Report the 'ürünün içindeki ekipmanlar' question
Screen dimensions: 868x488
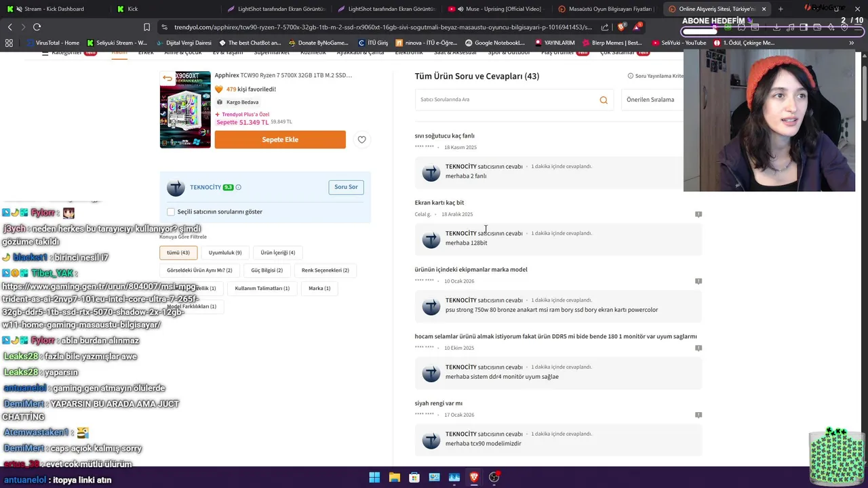(x=698, y=281)
